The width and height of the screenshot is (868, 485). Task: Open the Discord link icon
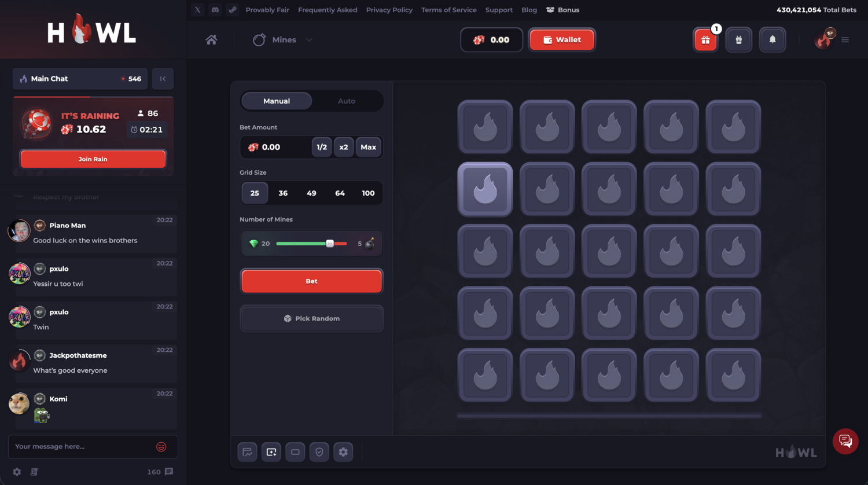(215, 10)
